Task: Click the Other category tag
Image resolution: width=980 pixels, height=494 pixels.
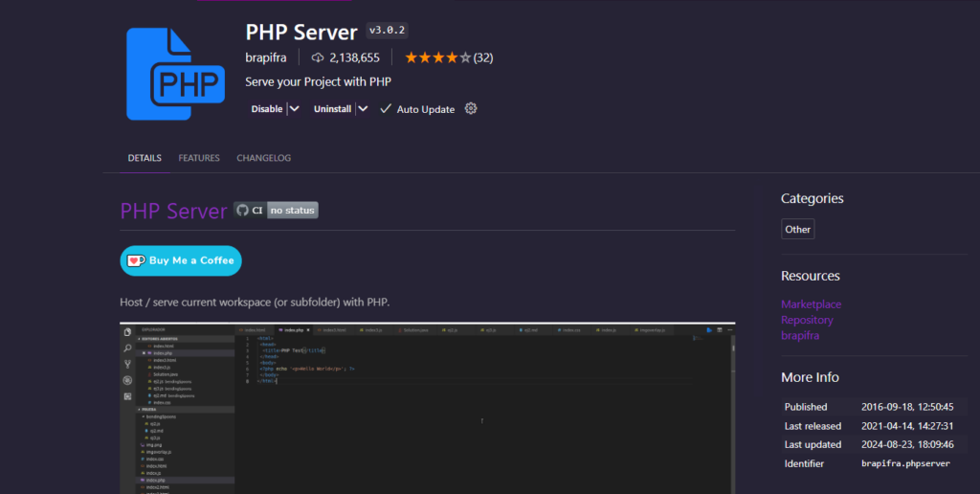Action: (797, 230)
